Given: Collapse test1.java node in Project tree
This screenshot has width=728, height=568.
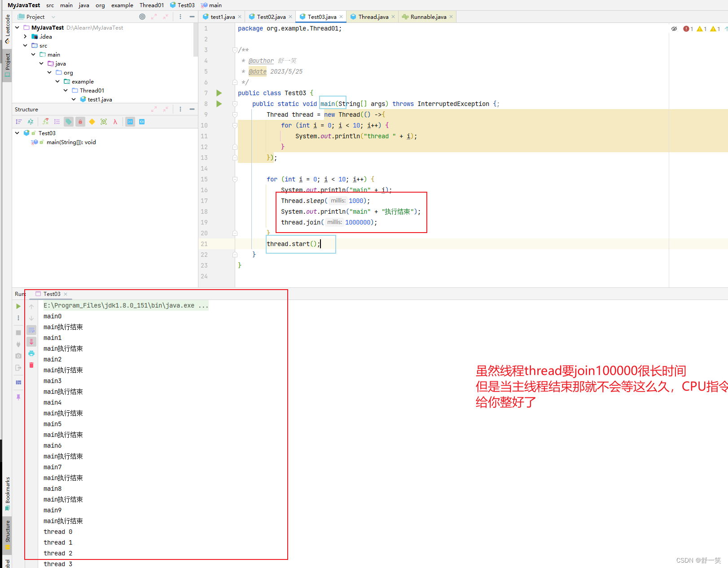Looking at the screenshot, I should [74, 99].
